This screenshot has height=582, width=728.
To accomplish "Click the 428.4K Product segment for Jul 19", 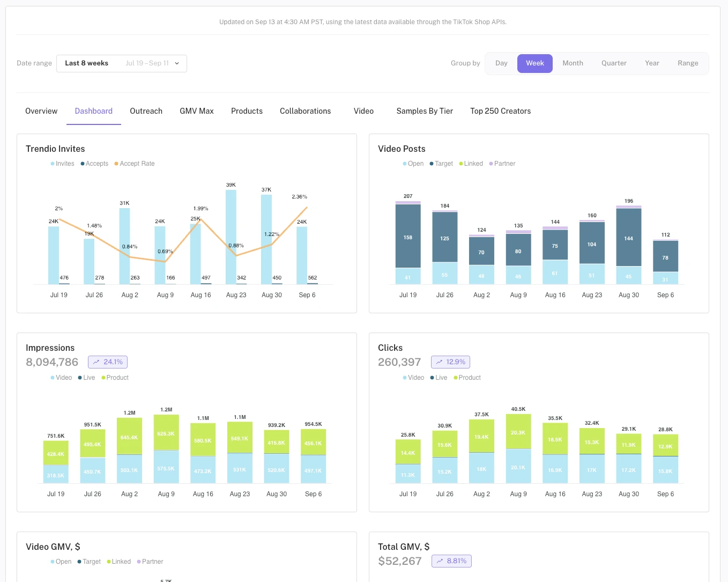I will pos(56,453).
